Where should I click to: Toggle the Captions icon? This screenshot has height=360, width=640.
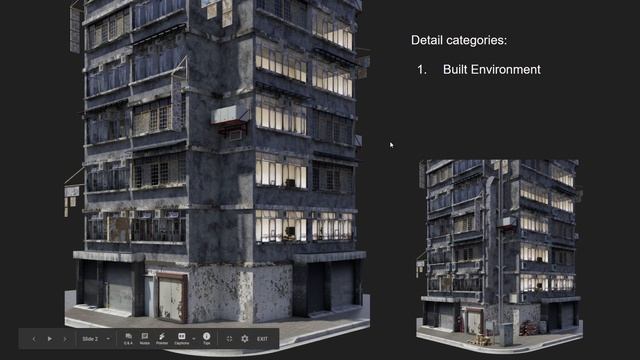[x=182, y=338]
